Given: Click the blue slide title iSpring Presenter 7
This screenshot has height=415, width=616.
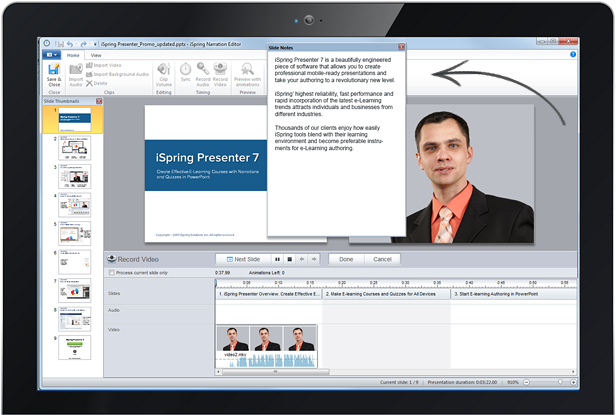Looking at the screenshot, I should click(x=207, y=158).
